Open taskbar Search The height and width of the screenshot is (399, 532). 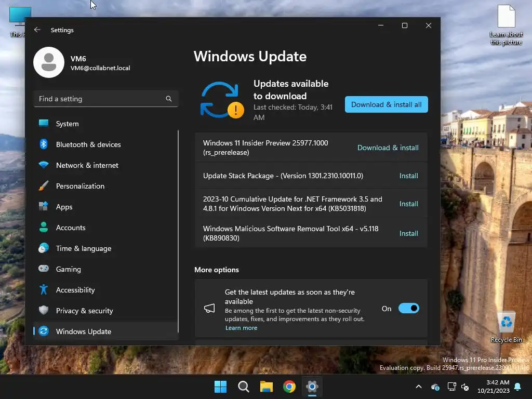click(x=243, y=387)
